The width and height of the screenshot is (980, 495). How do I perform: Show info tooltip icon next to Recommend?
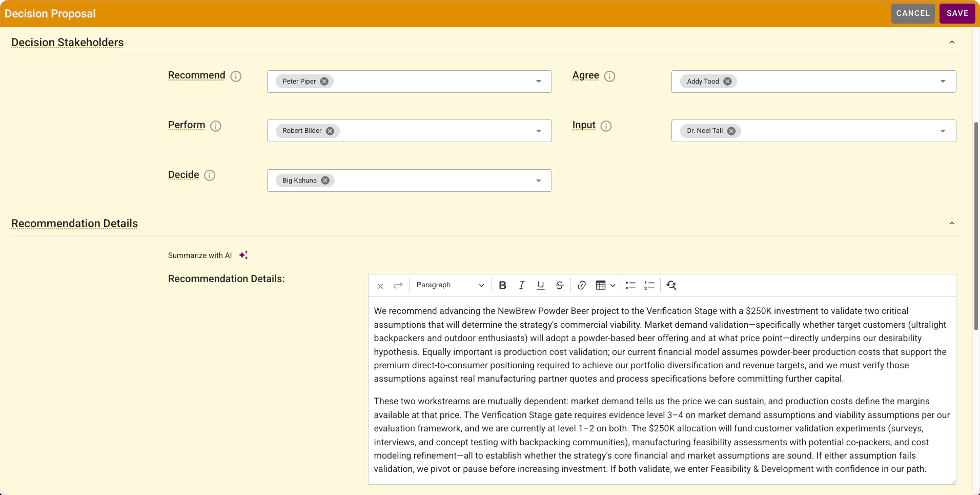(x=236, y=76)
